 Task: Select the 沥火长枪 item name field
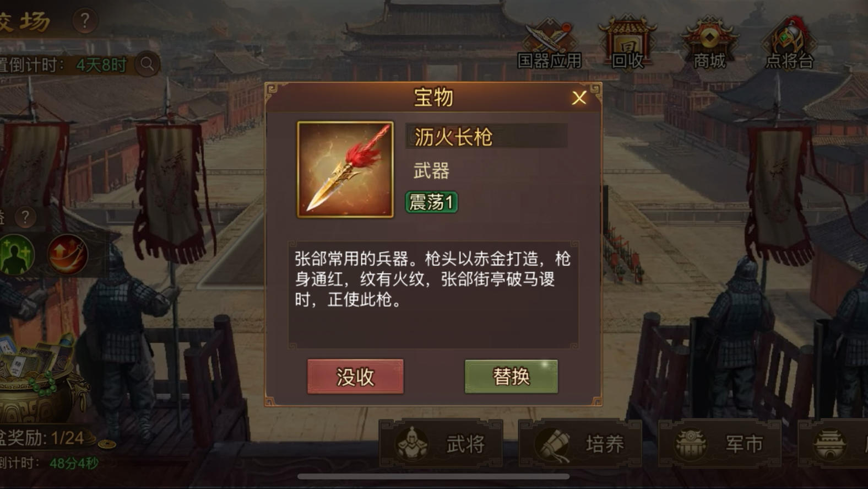pyautogui.click(x=487, y=136)
